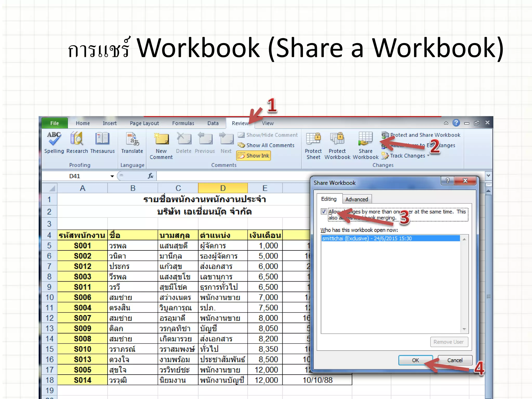Select user smittichai (Exclusive) in the list

coord(391,238)
